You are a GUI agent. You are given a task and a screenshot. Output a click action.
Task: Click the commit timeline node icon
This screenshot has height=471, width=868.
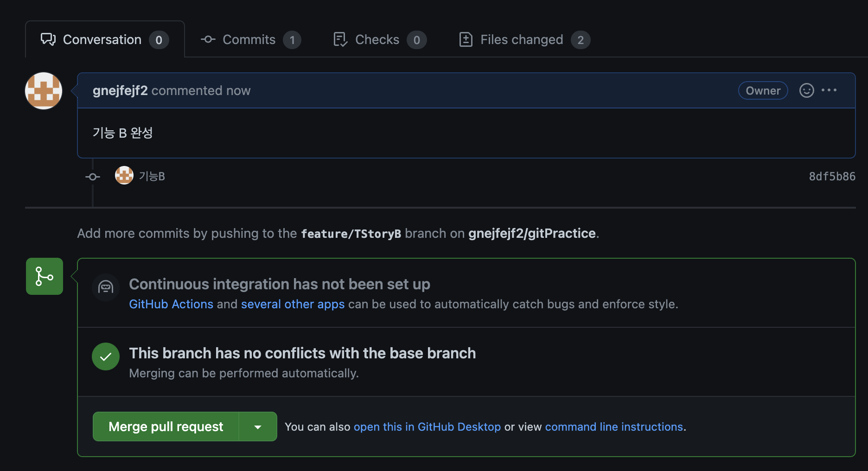[x=93, y=177]
